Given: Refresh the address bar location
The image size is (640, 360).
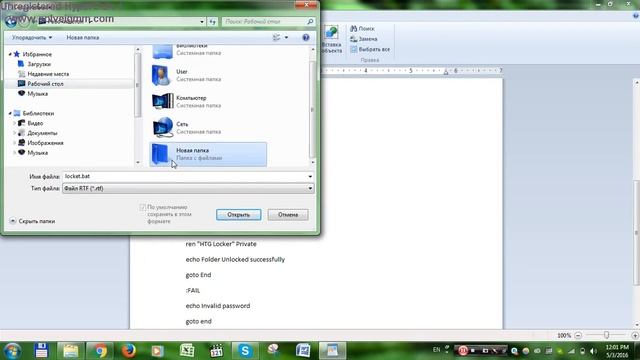Looking at the screenshot, I should tap(213, 22).
